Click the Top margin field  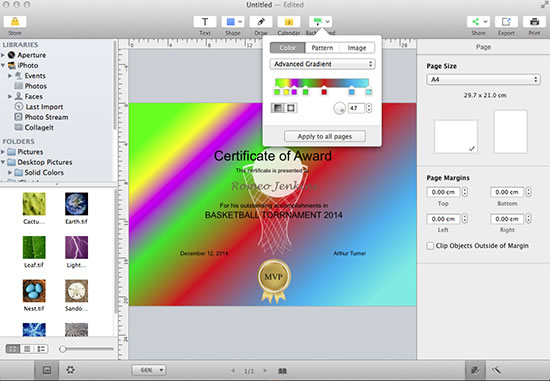coord(443,192)
